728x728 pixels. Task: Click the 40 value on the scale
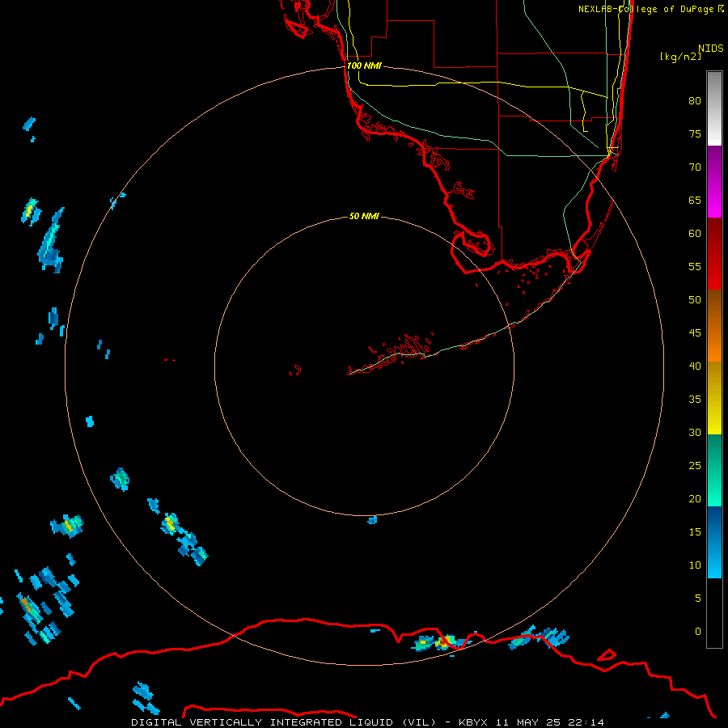point(695,366)
